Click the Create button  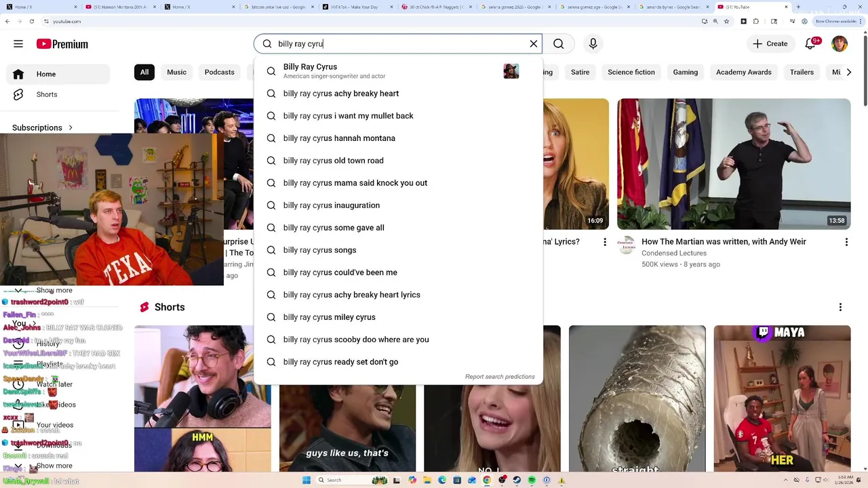tap(770, 44)
